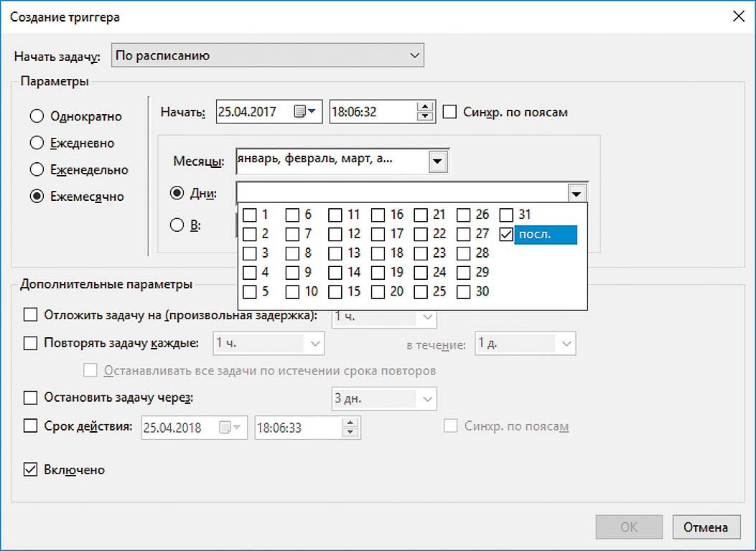Select the Еженедельно radio button
Viewport: 756px width, 551px height.
pos(37,170)
